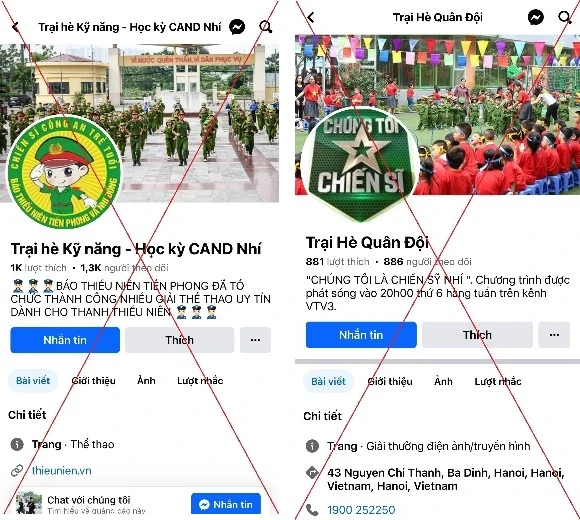
Task: Click blue Nhắn tin button on CAND Nhí page
Action: (65, 340)
